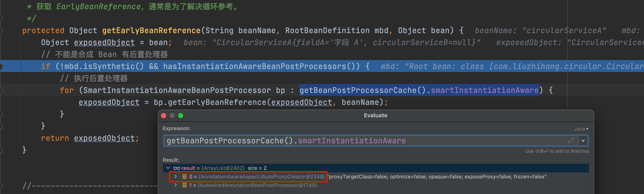Expand the AnnotationAwareAspectJAutoProxyCreator element 0 node

(x=176, y=177)
